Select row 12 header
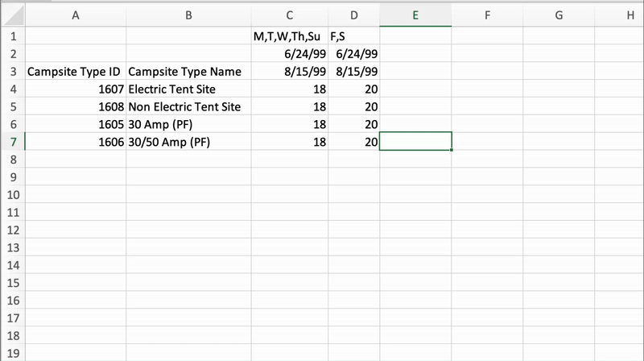 [13, 230]
